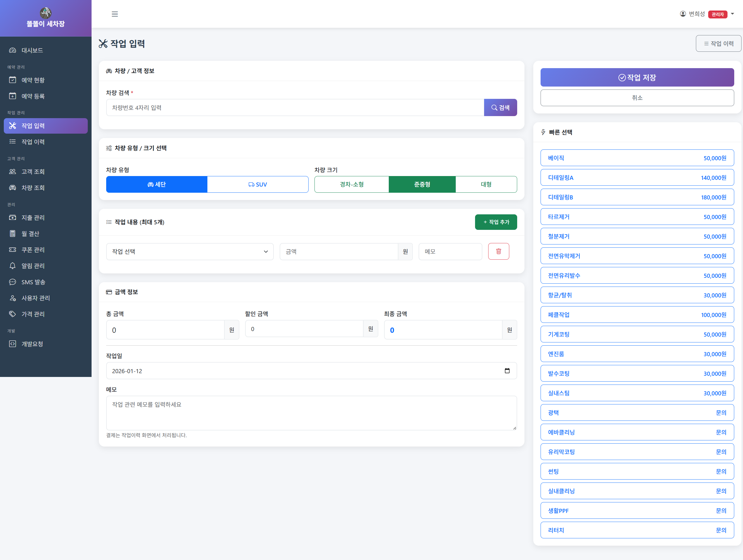The image size is (743, 560).
Task: Click the green 작업 추가 button
Action: pyautogui.click(x=496, y=222)
